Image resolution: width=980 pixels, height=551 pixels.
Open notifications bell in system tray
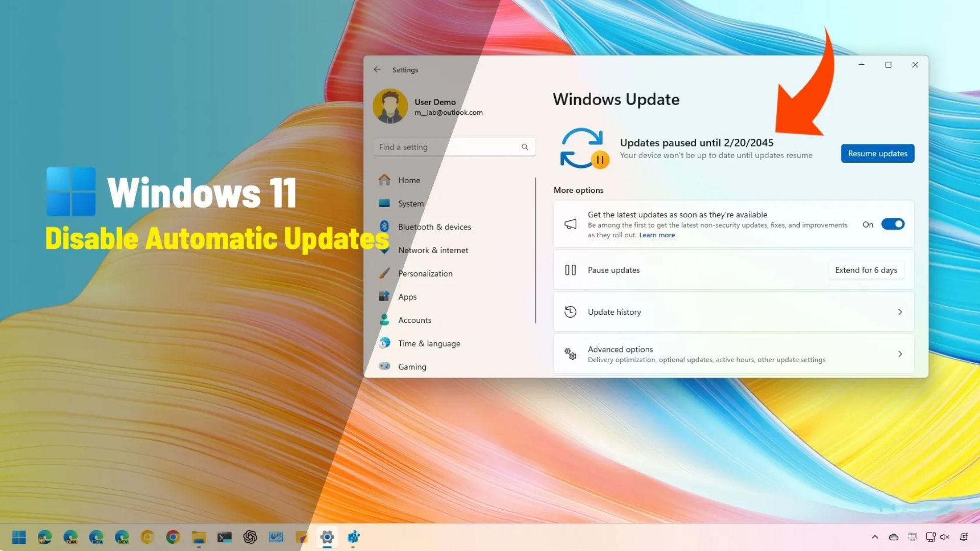(964, 537)
